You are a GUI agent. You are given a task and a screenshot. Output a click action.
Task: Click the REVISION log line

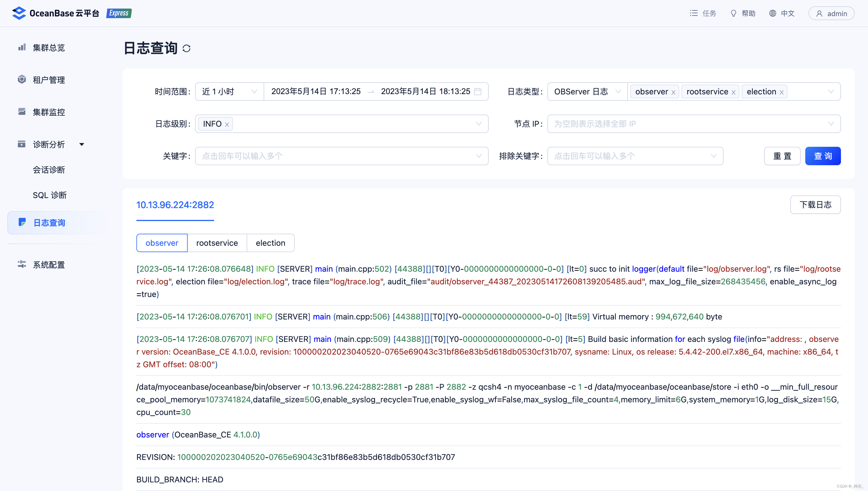point(295,457)
